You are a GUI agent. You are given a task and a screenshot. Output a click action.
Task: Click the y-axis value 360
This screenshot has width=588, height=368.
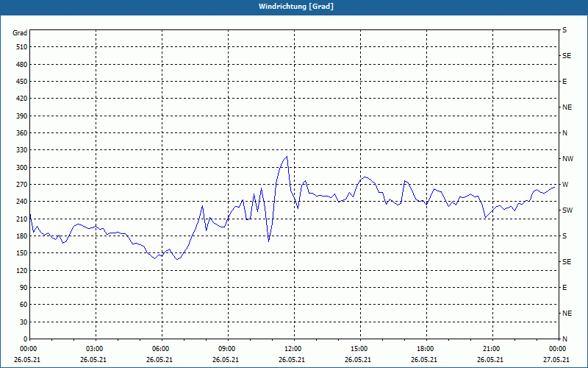(21, 133)
